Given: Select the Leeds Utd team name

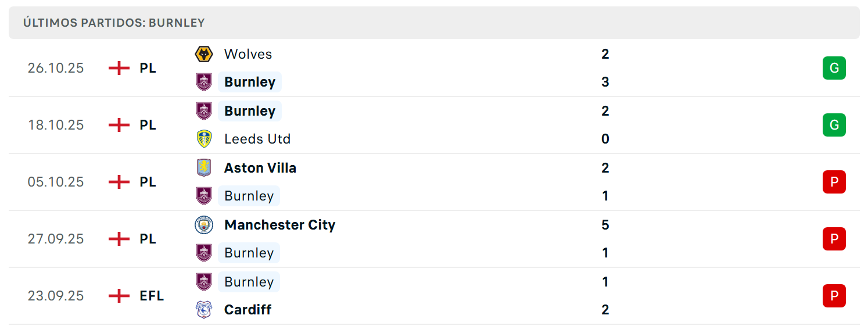Looking at the screenshot, I should 257,139.
